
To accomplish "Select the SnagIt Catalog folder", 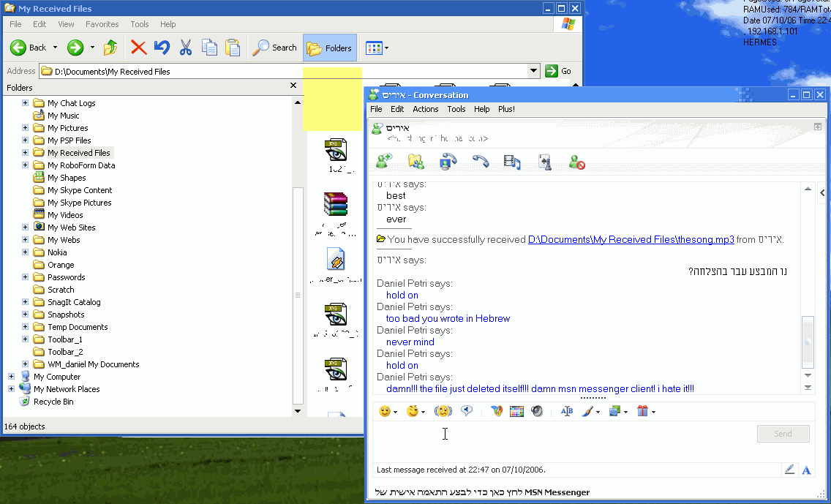I will coord(74,302).
